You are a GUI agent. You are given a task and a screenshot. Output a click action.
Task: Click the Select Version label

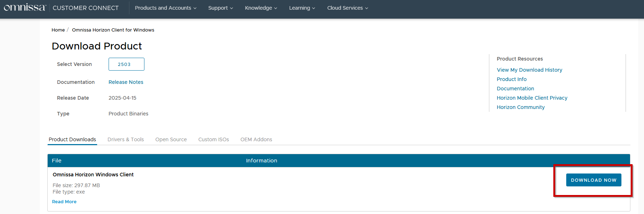(74, 64)
